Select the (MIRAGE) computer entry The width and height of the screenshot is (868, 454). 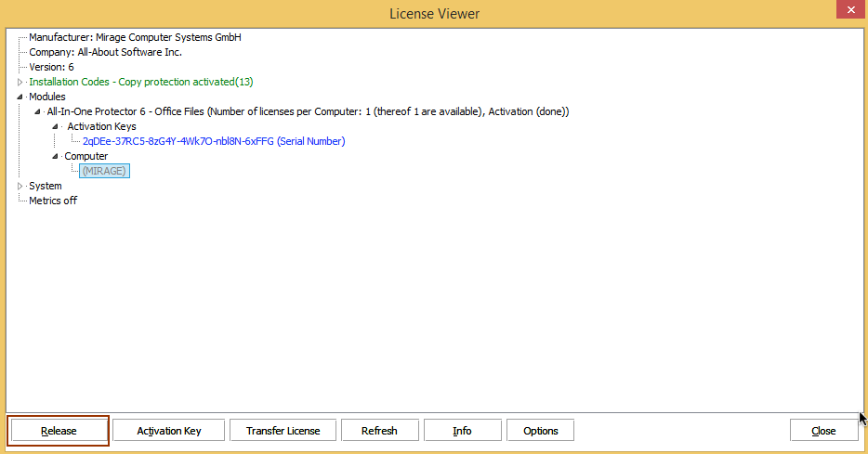tap(104, 172)
